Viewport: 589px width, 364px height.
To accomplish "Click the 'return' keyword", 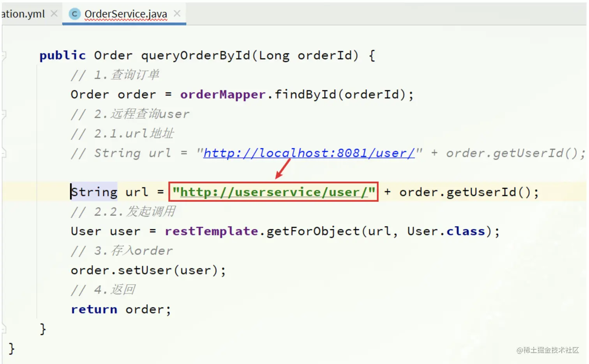I will (x=94, y=309).
